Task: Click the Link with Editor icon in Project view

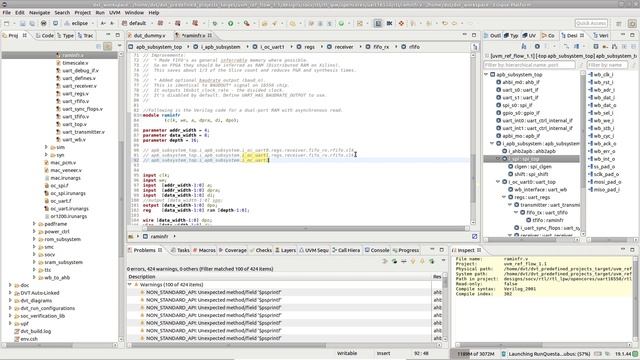Action: pos(107,46)
